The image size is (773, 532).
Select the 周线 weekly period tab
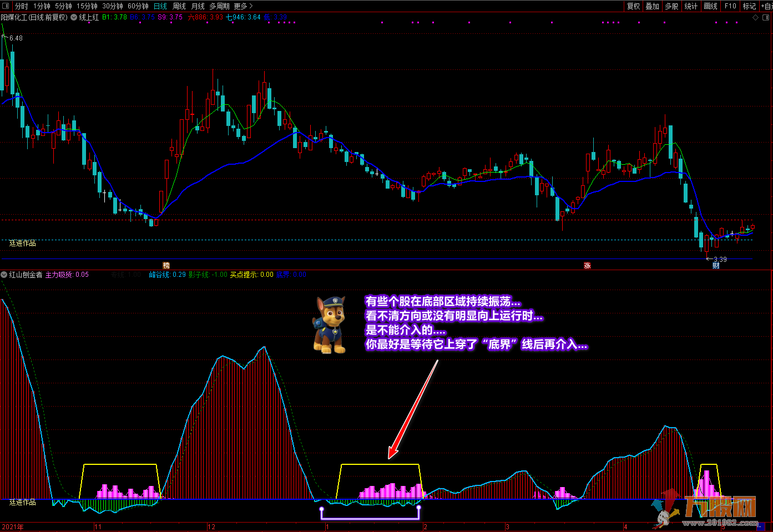coord(179,6)
